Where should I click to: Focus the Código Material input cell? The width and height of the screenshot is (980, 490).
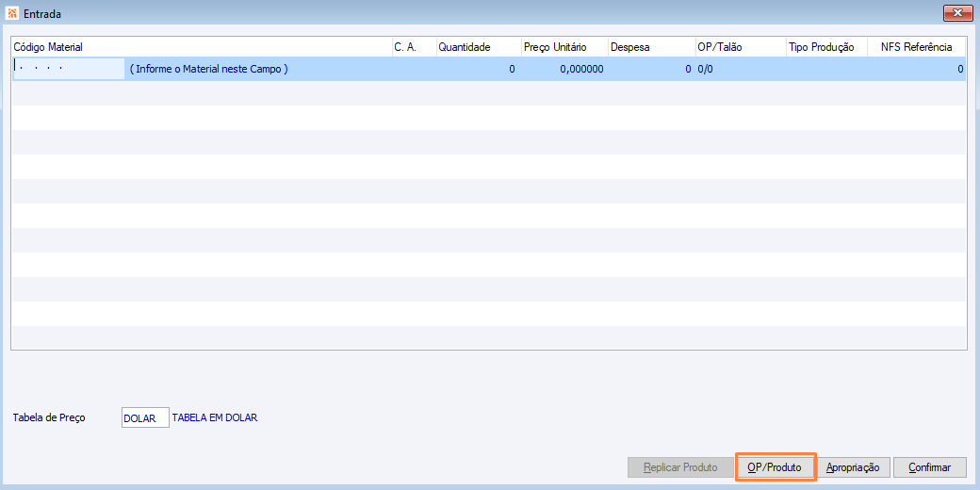tap(69, 69)
